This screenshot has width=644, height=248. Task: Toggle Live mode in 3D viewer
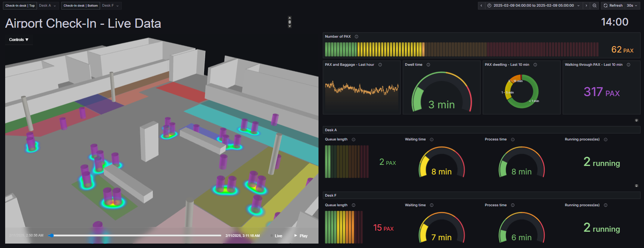[x=278, y=236]
